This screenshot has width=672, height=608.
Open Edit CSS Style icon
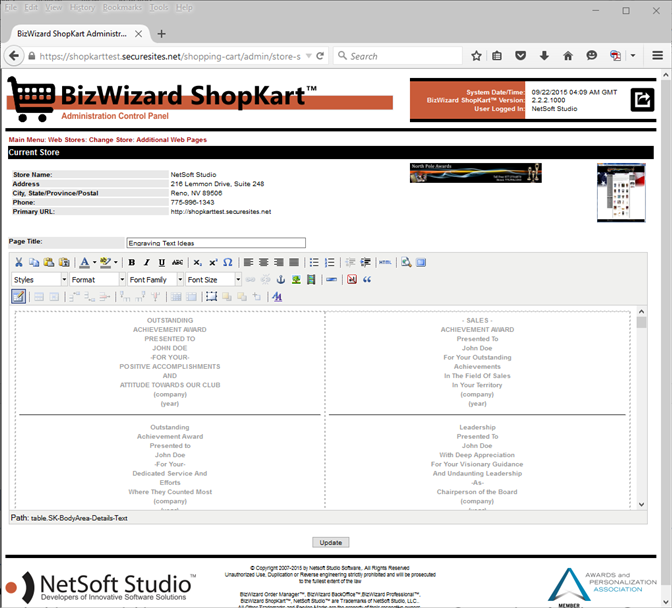click(277, 297)
